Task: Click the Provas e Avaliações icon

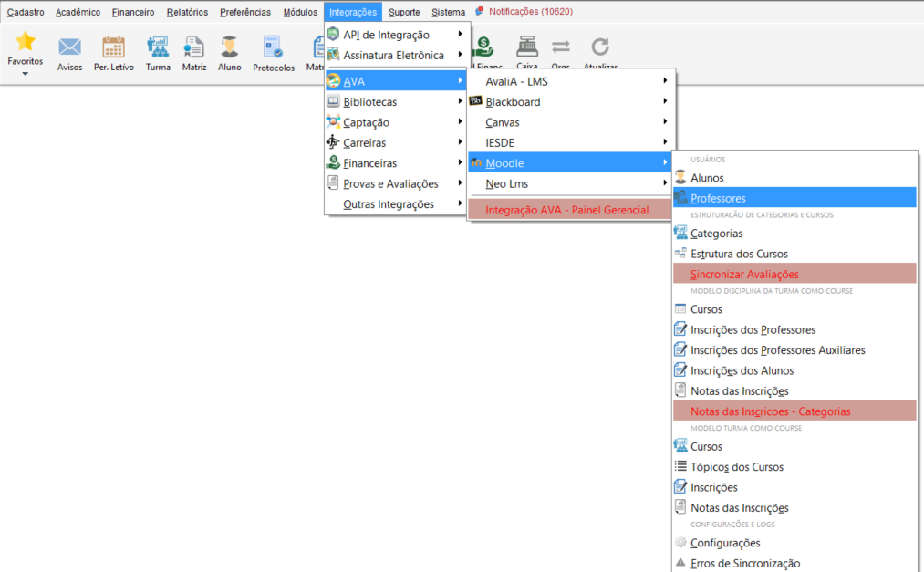Action: pyautogui.click(x=333, y=183)
